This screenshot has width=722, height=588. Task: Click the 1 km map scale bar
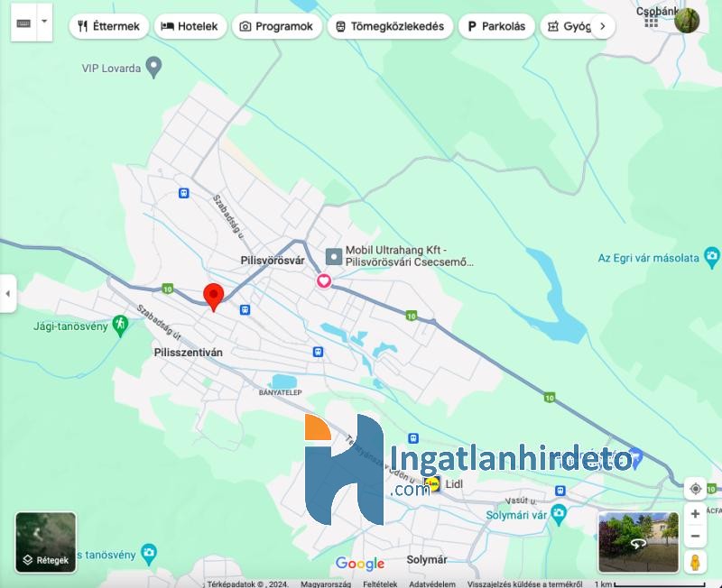(650, 583)
